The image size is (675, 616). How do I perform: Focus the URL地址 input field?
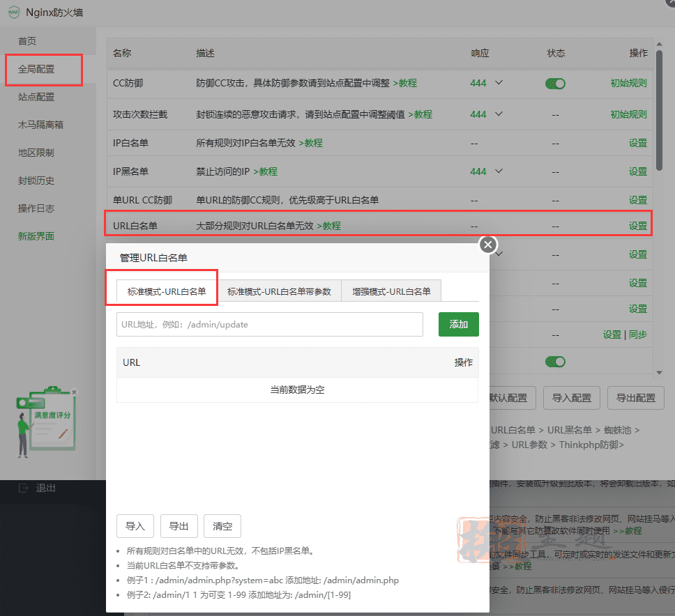point(269,324)
